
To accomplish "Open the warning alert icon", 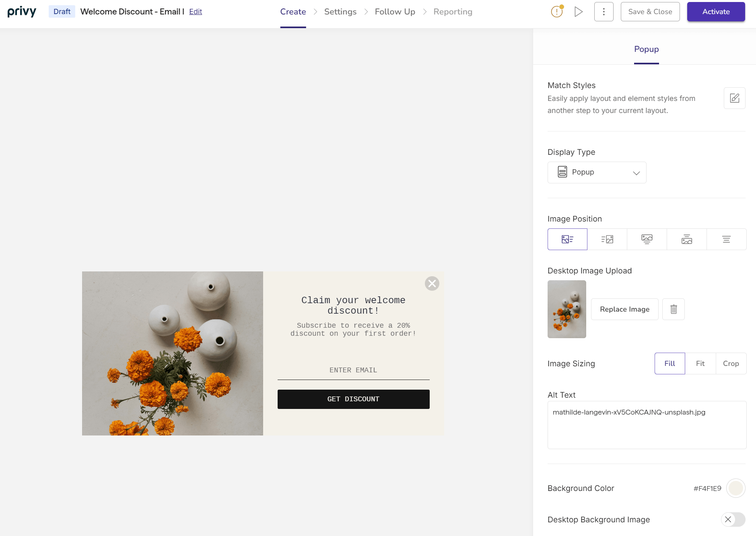I will click(x=557, y=12).
